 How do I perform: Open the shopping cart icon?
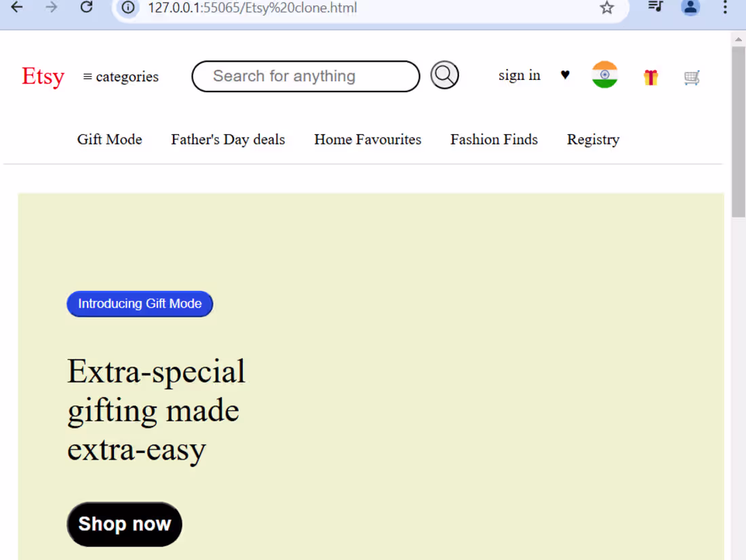coord(692,77)
